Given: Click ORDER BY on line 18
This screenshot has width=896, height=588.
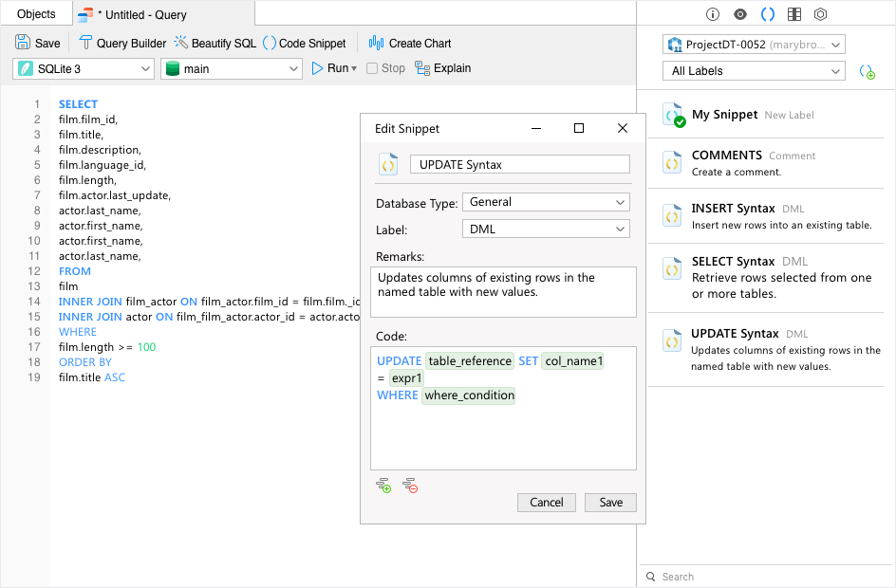Looking at the screenshot, I should click(x=85, y=362).
